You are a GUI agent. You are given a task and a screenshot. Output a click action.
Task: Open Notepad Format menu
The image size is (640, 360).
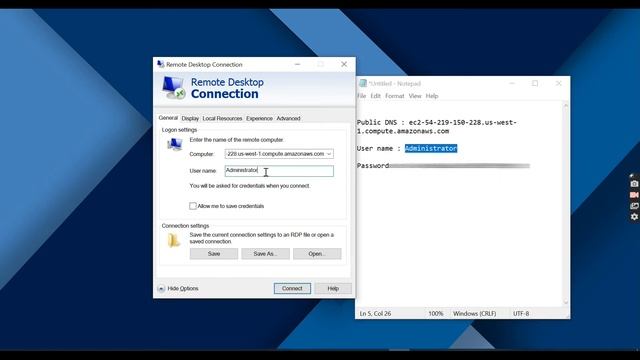(x=395, y=96)
